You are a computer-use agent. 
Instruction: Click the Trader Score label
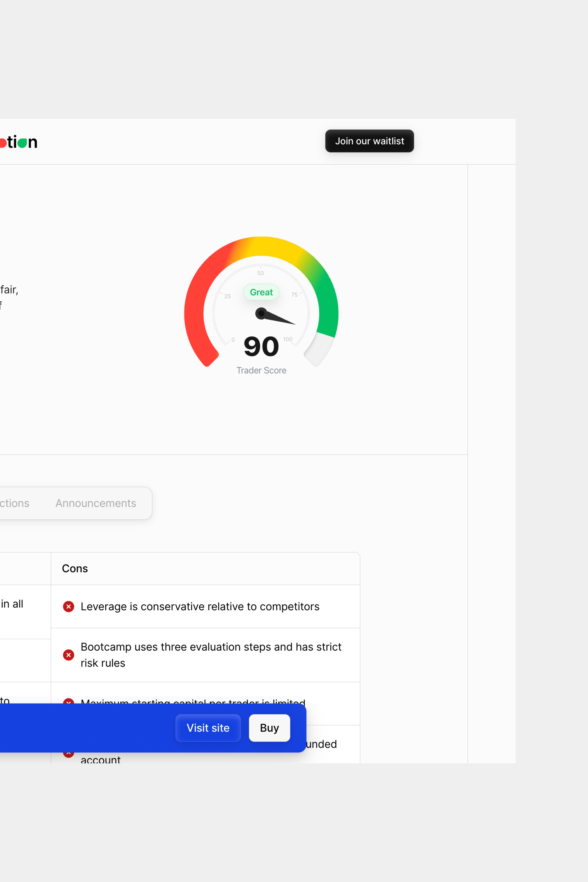click(x=261, y=370)
